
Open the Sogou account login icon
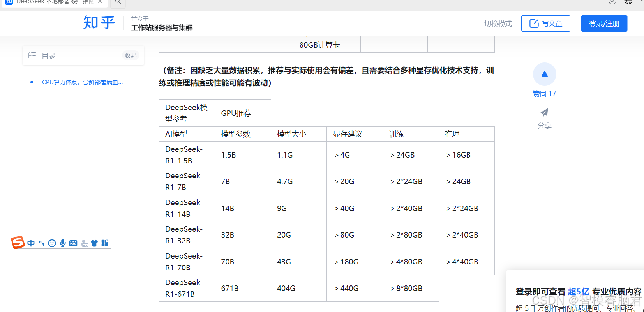[x=84, y=243]
